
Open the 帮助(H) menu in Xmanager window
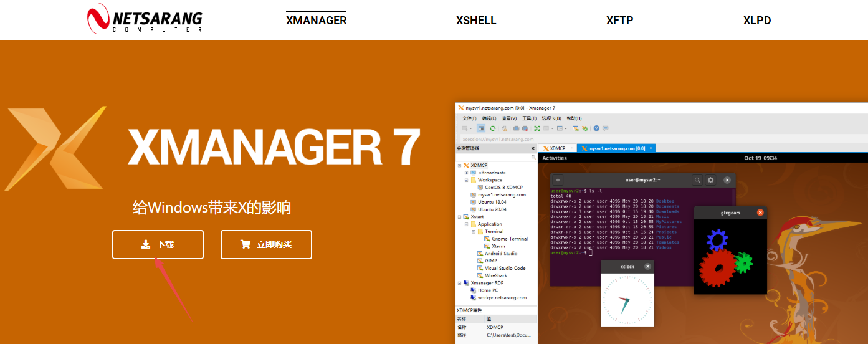point(575,118)
